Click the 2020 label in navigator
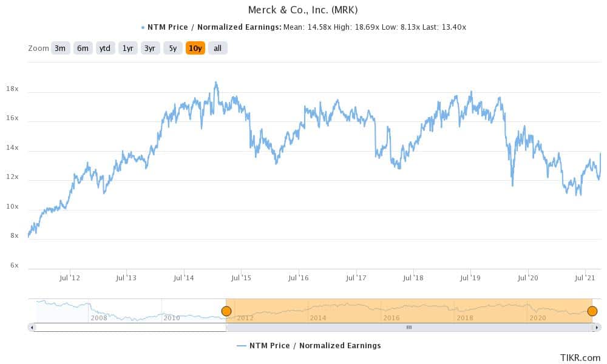Viewport: 607px width, 364px height. (537, 318)
